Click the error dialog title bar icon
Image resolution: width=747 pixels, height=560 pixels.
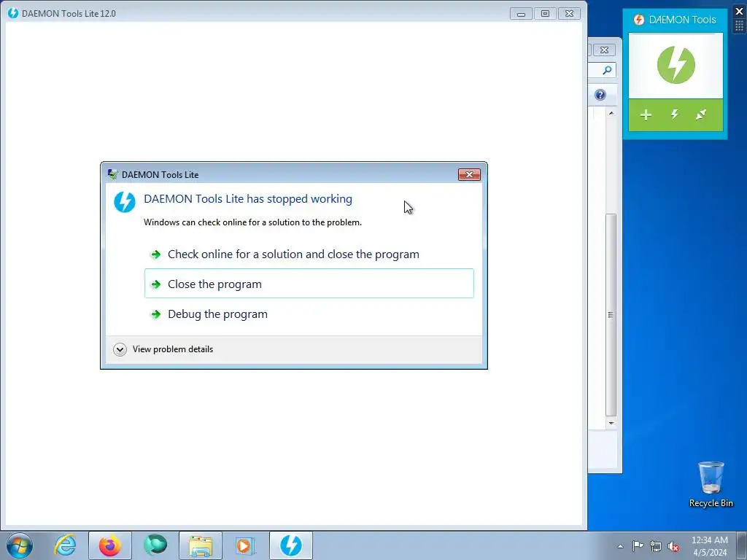tap(113, 174)
